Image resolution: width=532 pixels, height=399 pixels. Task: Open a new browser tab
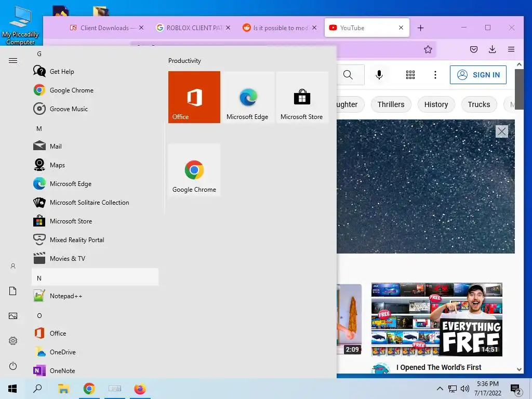point(421,28)
